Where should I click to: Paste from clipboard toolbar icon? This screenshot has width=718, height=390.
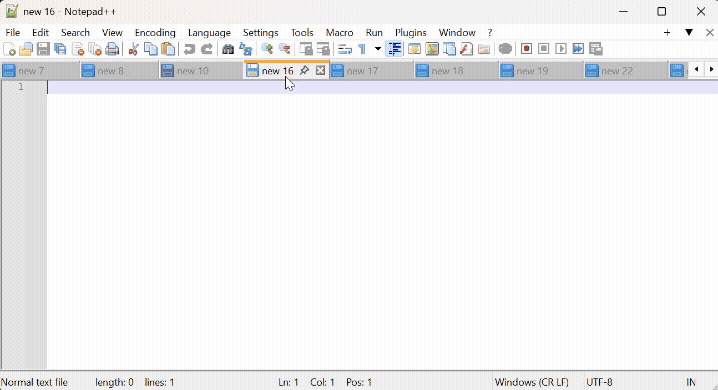168,49
